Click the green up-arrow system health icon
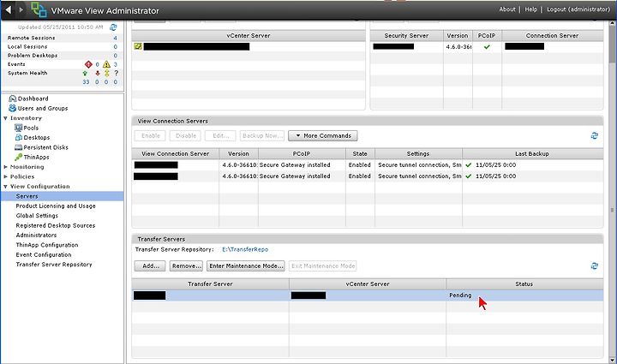The image size is (617, 364). click(85, 73)
